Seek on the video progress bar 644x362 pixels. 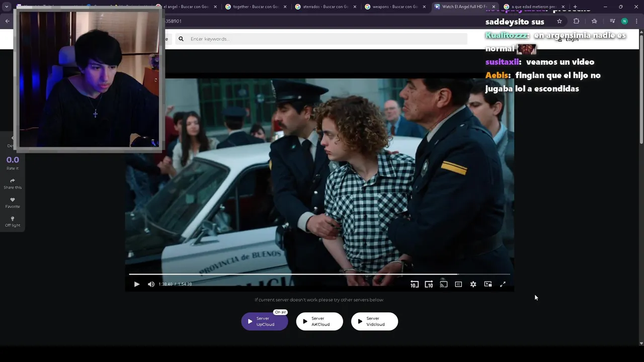[x=319, y=274]
